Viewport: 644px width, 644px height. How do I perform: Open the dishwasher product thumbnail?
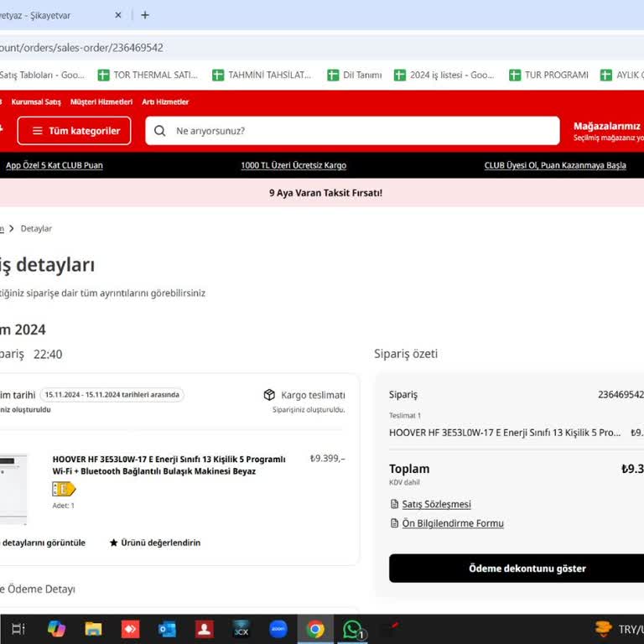[13, 489]
